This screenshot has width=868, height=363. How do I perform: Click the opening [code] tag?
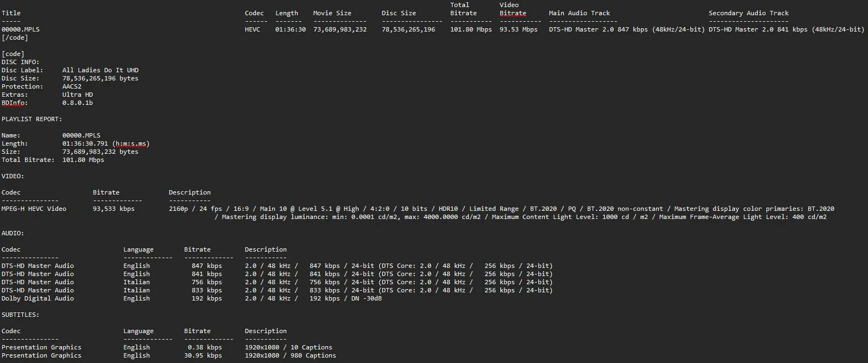pyautogui.click(x=13, y=54)
